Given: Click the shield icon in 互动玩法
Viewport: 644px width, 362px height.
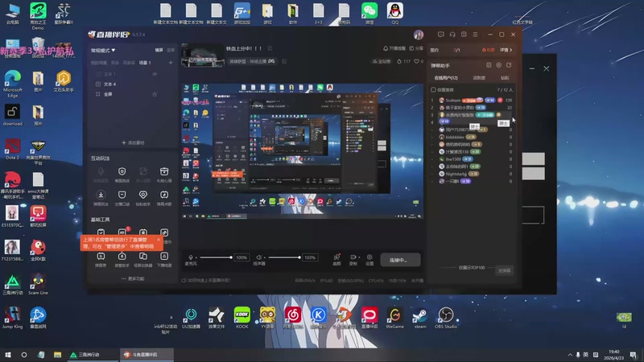Looking at the screenshot, I should point(122,171).
